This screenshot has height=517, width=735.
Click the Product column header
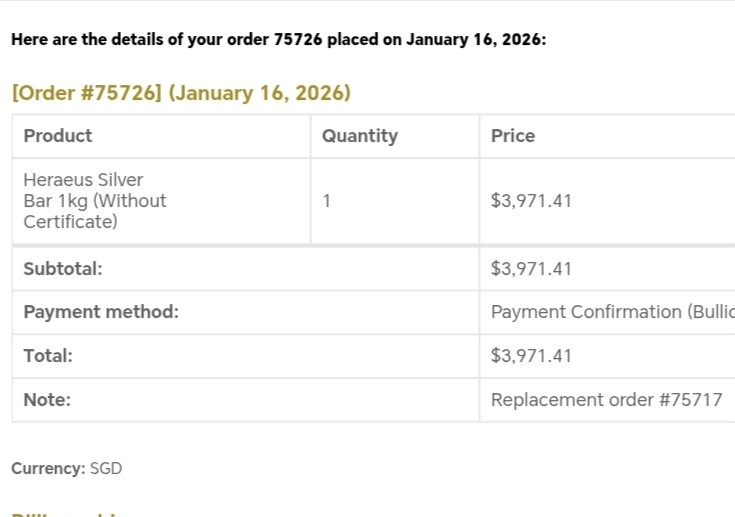(x=58, y=136)
